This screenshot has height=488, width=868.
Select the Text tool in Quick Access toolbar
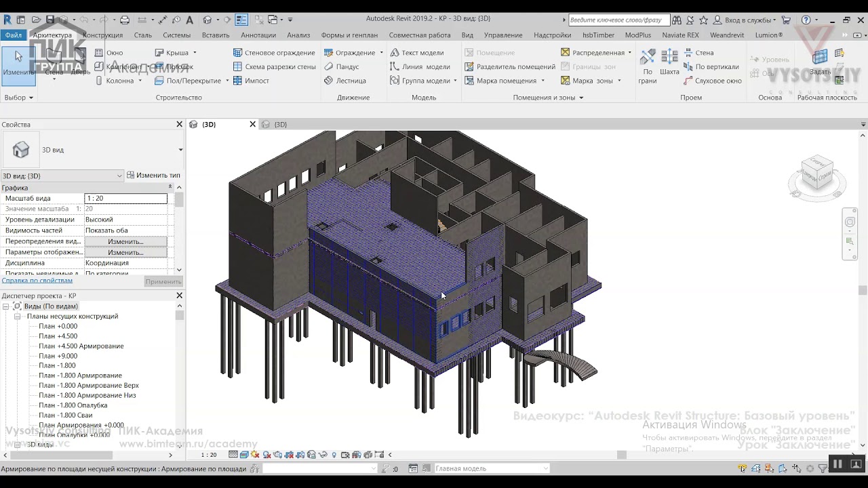point(189,20)
